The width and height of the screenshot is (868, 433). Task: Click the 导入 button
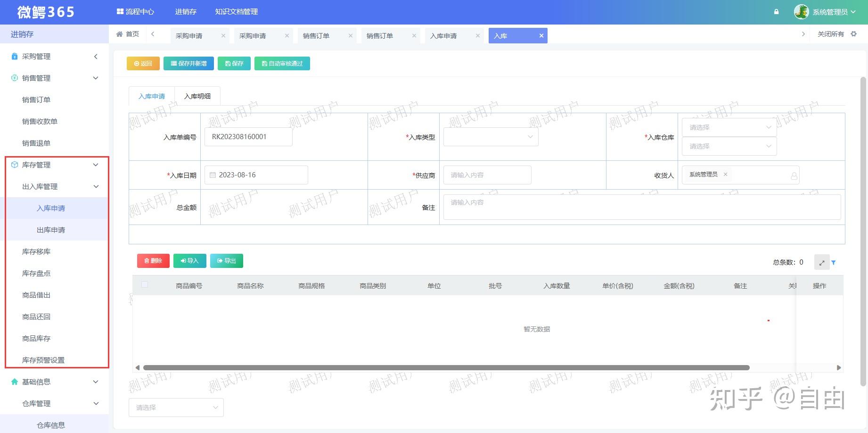190,261
